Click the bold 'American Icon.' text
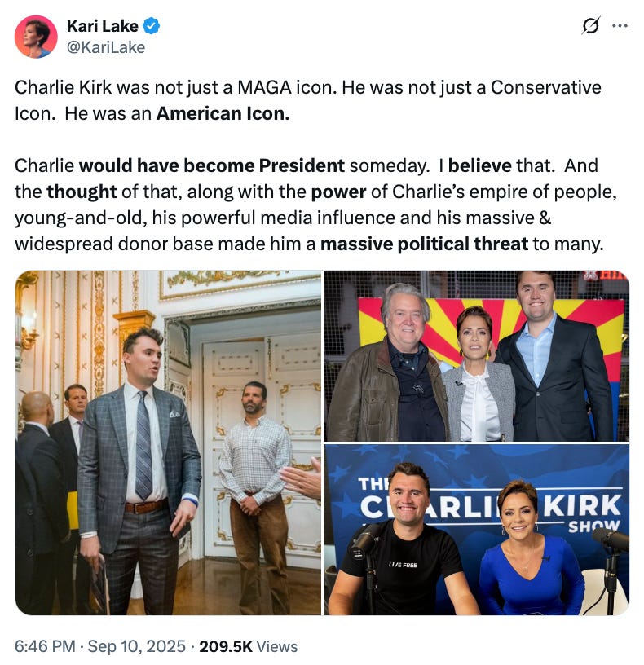644x665 pixels. click(x=223, y=113)
